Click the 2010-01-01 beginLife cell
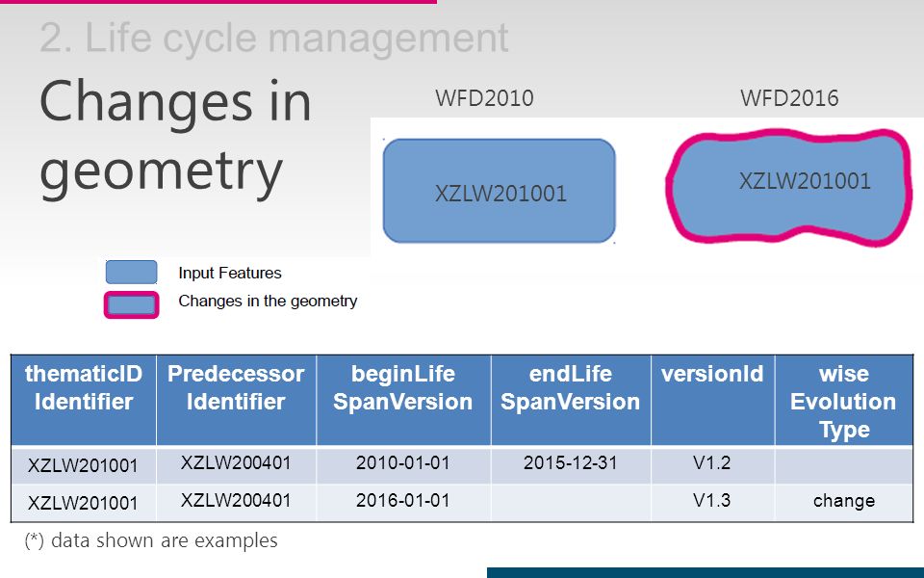 click(403, 464)
